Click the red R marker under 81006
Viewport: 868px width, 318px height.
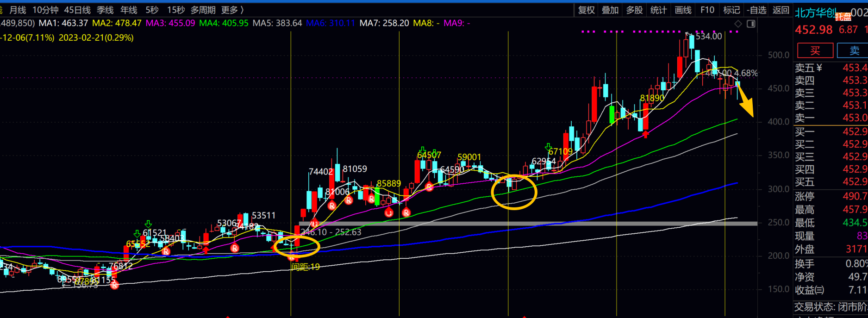331,206
